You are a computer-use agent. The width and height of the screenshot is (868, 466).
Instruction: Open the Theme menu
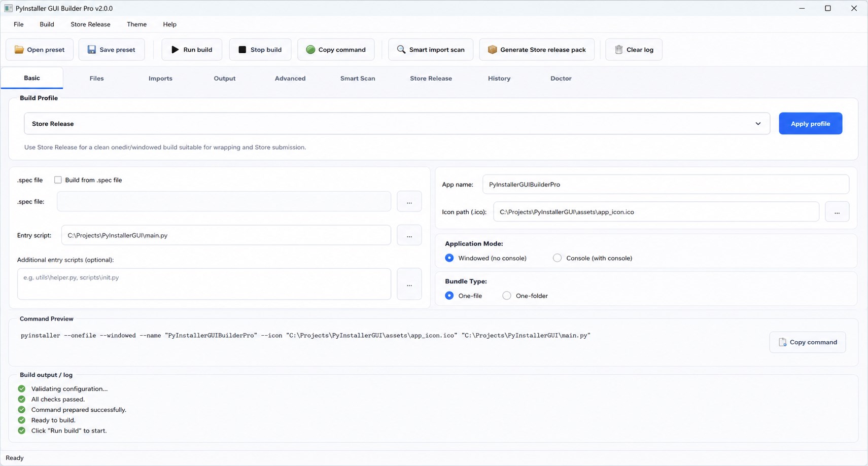pos(137,24)
